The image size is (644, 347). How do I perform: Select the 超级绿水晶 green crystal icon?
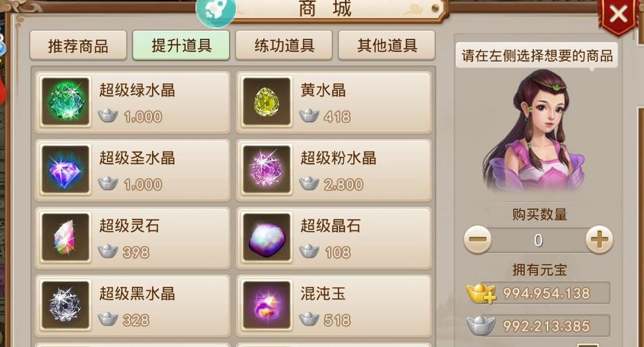pos(66,101)
